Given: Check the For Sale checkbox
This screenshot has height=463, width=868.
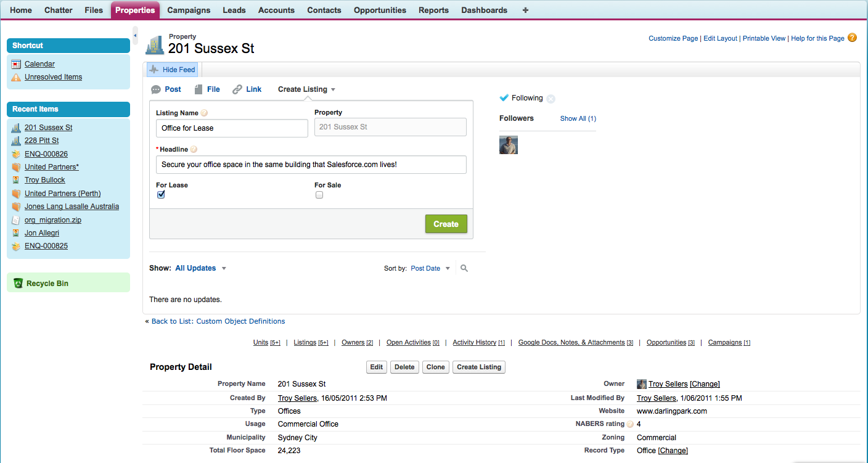Looking at the screenshot, I should (x=319, y=195).
